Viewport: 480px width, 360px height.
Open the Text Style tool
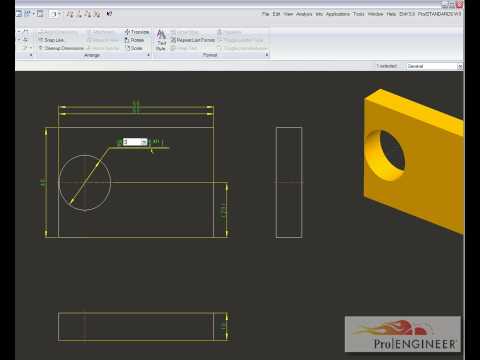point(161,40)
